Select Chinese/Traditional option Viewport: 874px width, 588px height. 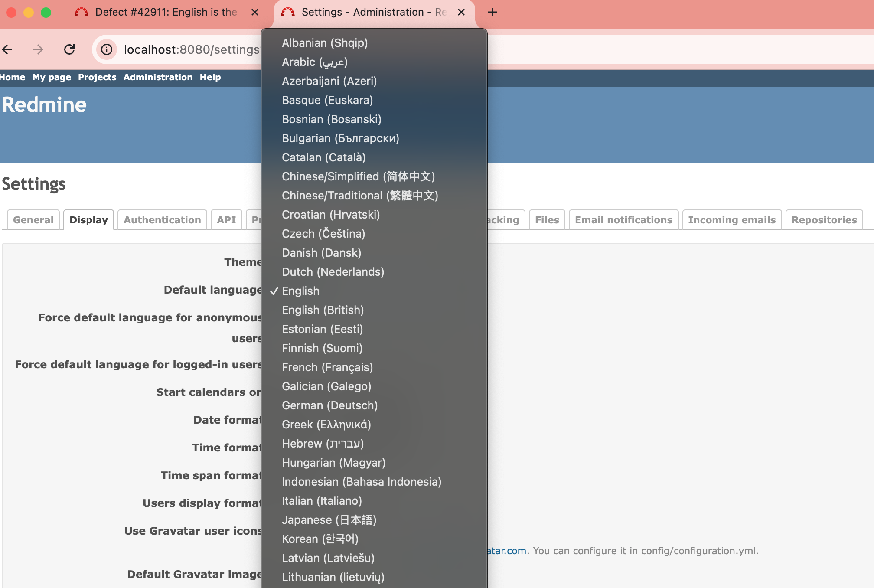[374, 196]
